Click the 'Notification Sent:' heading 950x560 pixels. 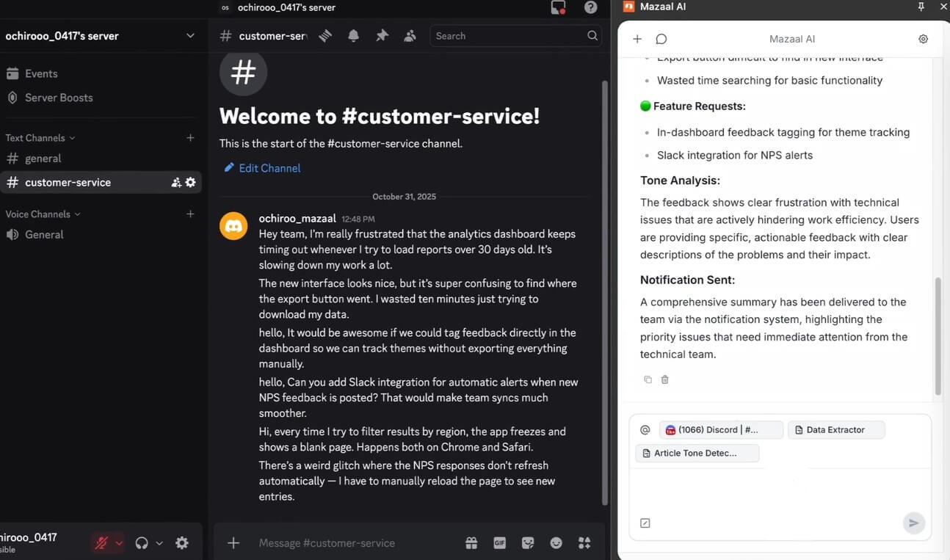click(x=688, y=280)
